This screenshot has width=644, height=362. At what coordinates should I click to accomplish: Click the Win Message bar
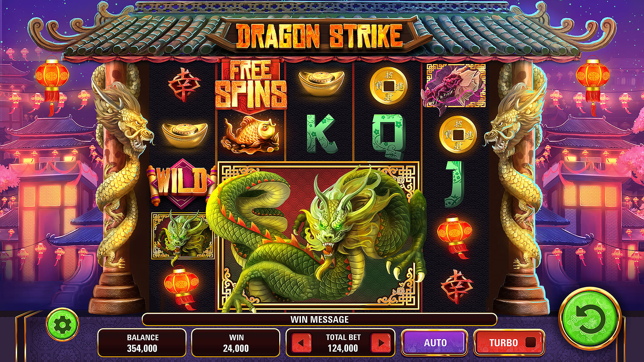pos(319,320)
